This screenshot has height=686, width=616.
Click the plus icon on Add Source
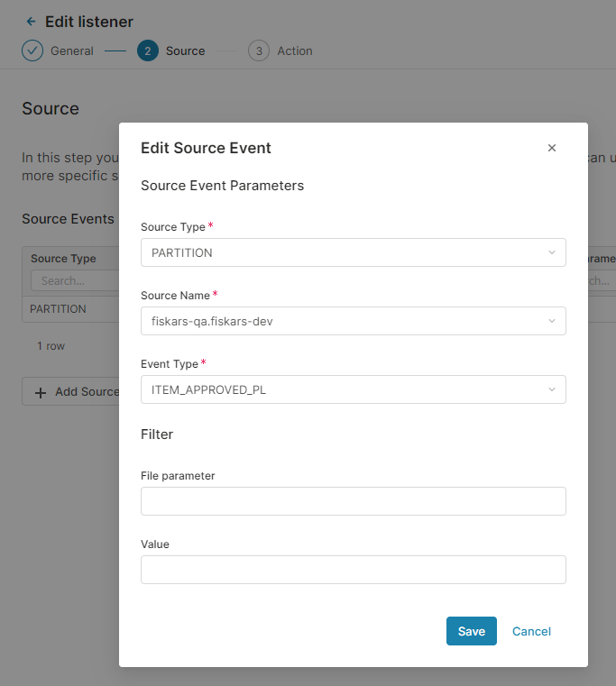point(41,392)
